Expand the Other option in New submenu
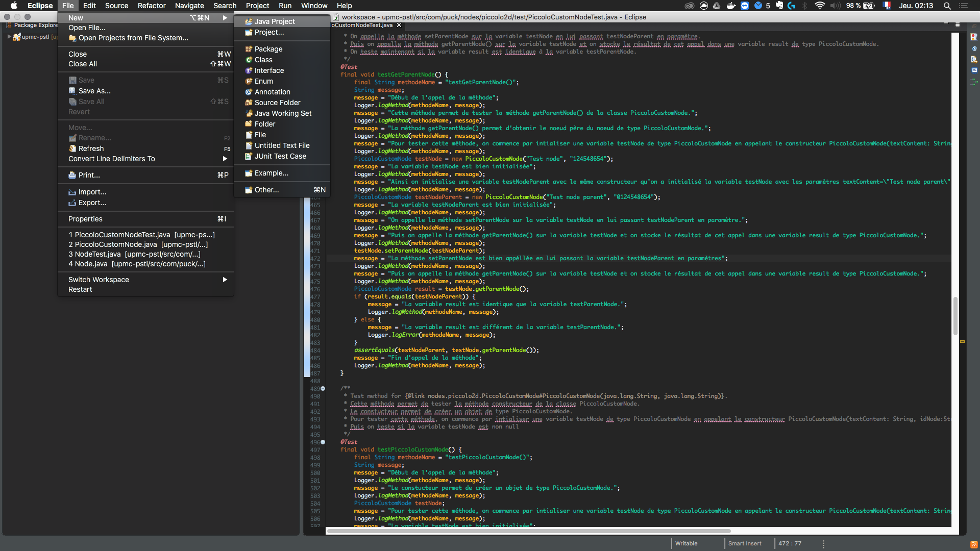The height and width of the screenshot is (551, 980). (x=266, y=189)
